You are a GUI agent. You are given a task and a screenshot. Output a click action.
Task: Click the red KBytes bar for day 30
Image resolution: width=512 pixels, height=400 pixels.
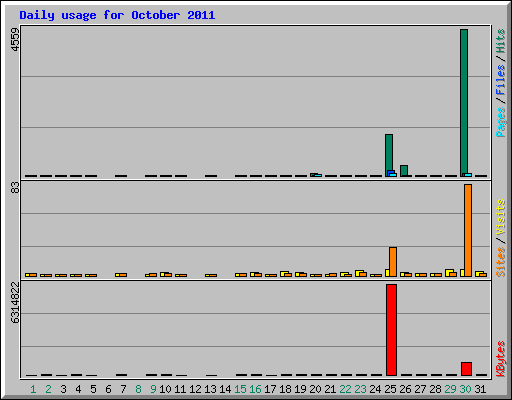[x=466, y=369]
